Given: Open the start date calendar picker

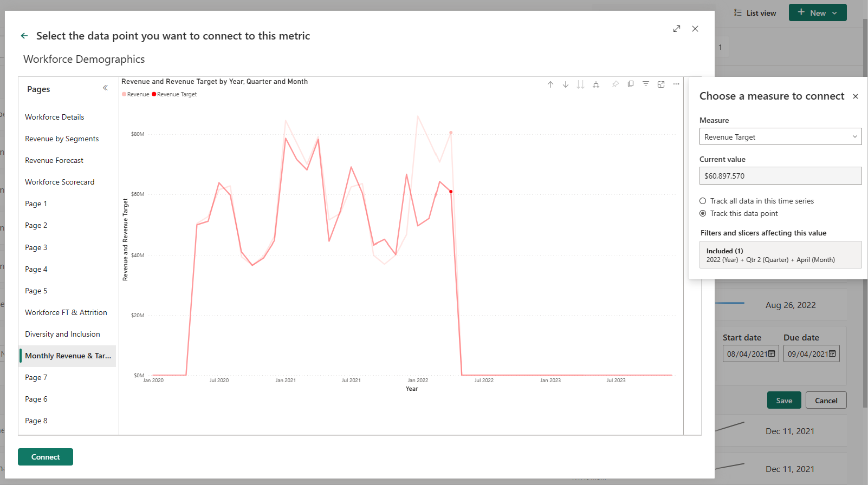Looking at the screenshot, I should pos(772,353).
